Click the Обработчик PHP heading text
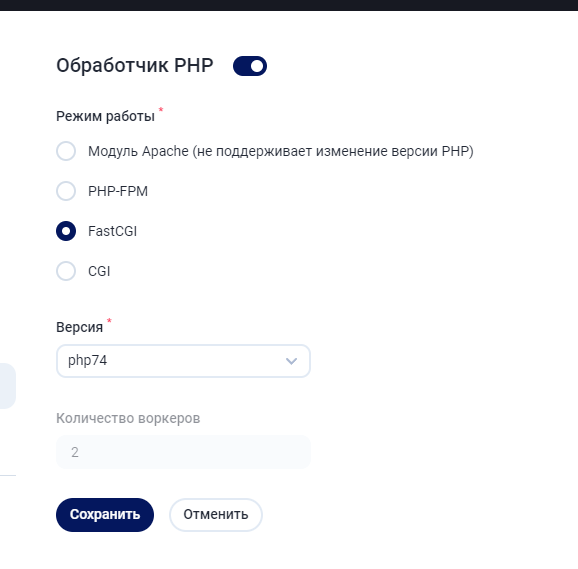This screenshot has height=569, width=578. (135, 66)
